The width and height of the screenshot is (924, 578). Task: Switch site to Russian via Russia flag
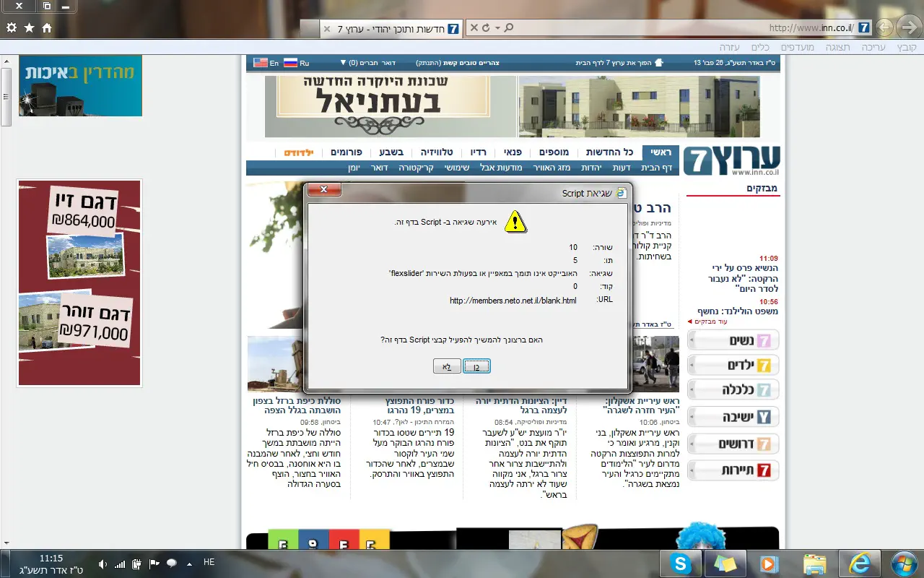pyautogui.click(x=291, y=63)
